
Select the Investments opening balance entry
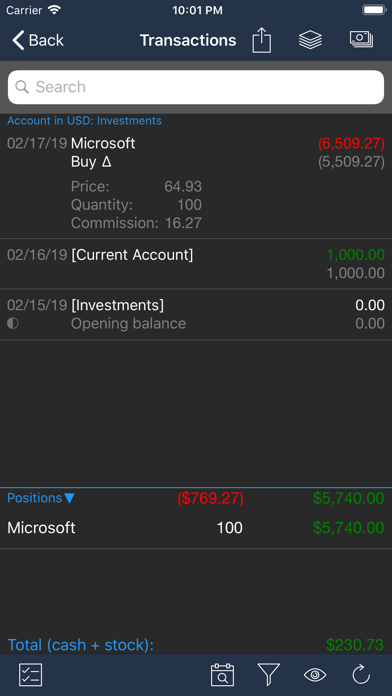196,314
